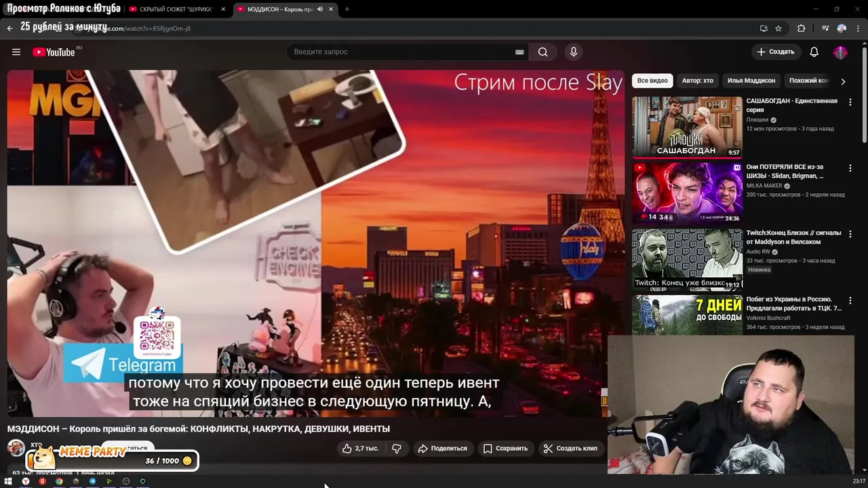This screenshot has height=488, width=868.
Task: Open Yandex Browser from the taskbar
Action: 26,481
